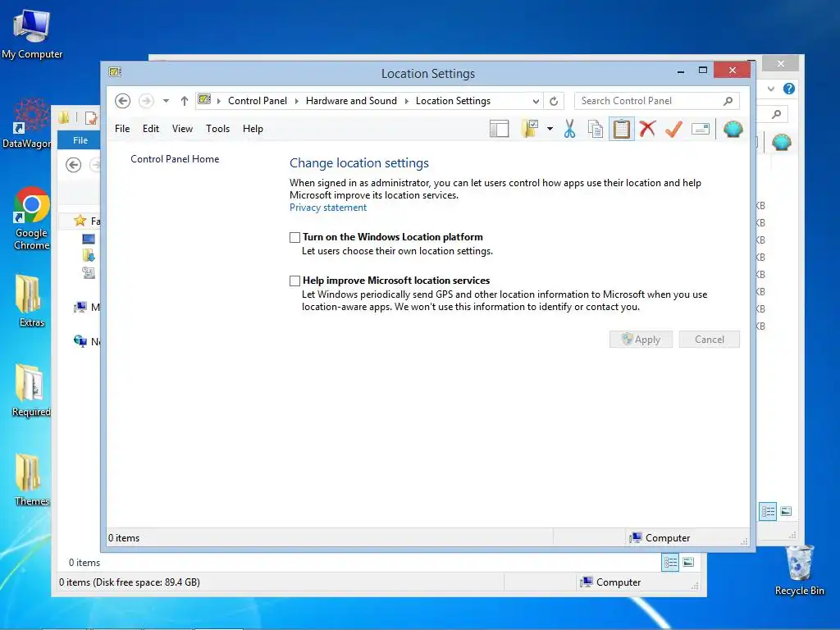Open the Privacy statement link
840x630 pixels.
[328, 208]
